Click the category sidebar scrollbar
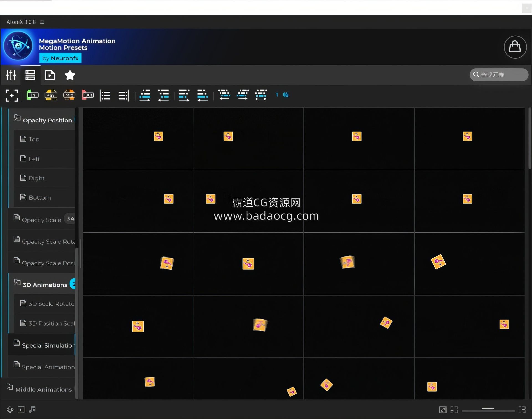This screenshot has height=419, width=532. click(x=77, y=323)
